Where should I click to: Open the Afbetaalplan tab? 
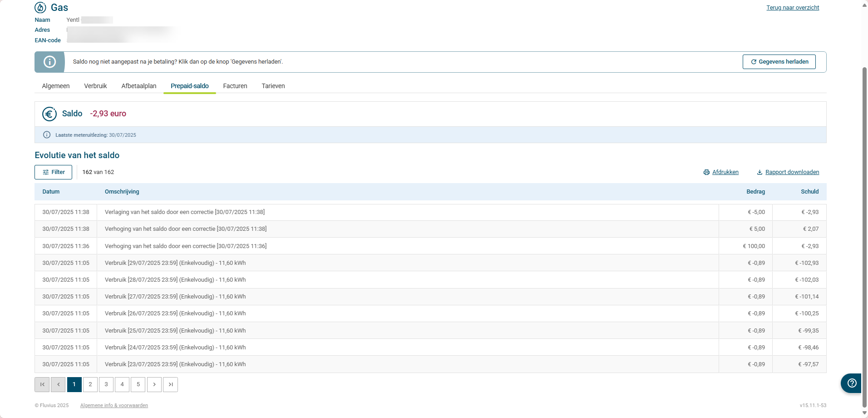(x=139, y=86)
